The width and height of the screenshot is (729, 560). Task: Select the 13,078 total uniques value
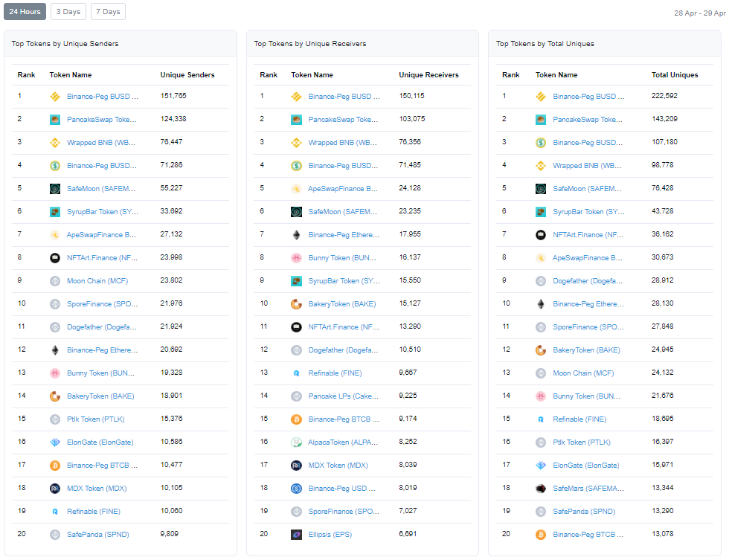pos(663,534)
